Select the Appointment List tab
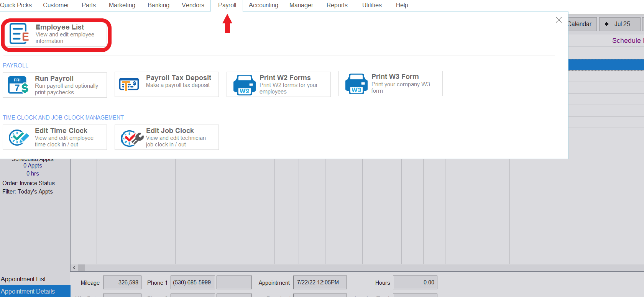Image resolution: width=644 pixels, height=297 pixels. [35, 279]
